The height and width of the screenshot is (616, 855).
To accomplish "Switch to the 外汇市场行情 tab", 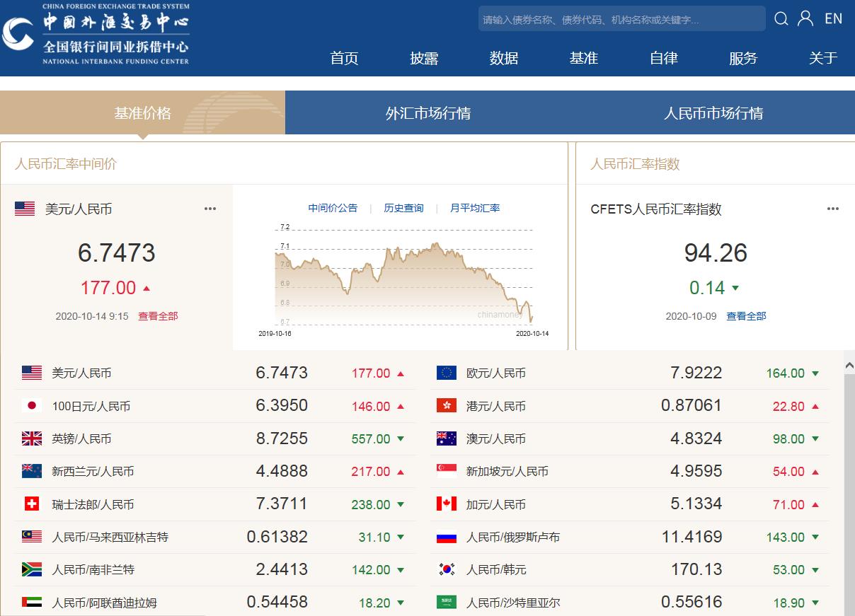I will tap(428, 113).
